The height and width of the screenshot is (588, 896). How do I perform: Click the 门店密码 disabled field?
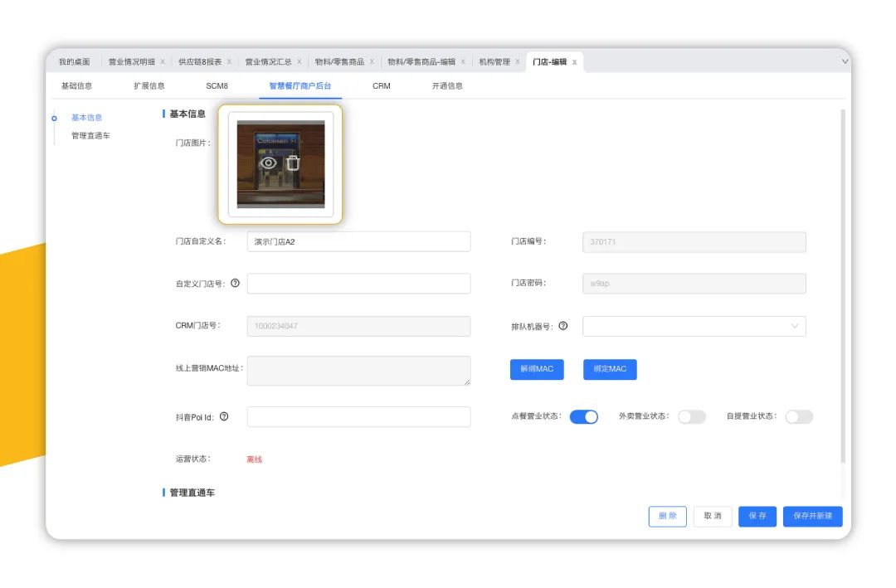point(694,284)
